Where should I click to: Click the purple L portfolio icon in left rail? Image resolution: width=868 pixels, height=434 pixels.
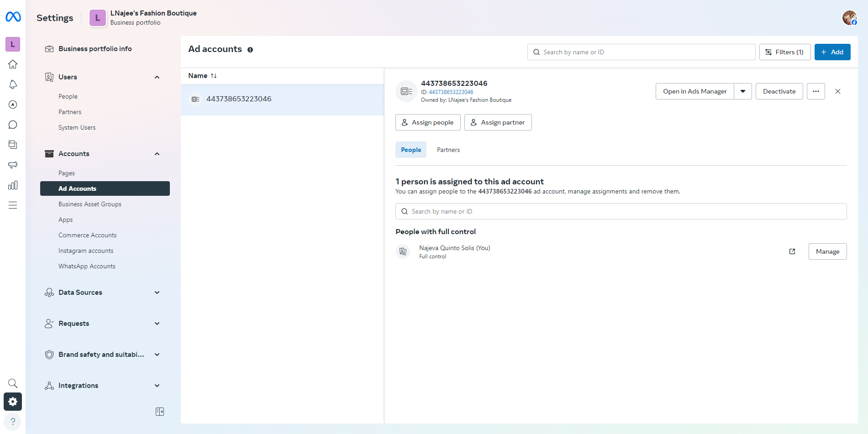point(13,44)
